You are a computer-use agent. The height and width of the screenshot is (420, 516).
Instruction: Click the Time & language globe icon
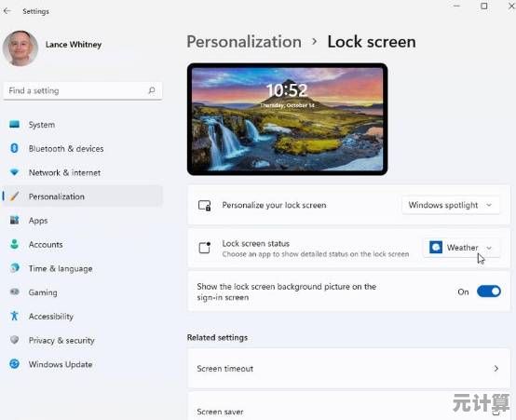pyautogui.click(x=15, y=268)
